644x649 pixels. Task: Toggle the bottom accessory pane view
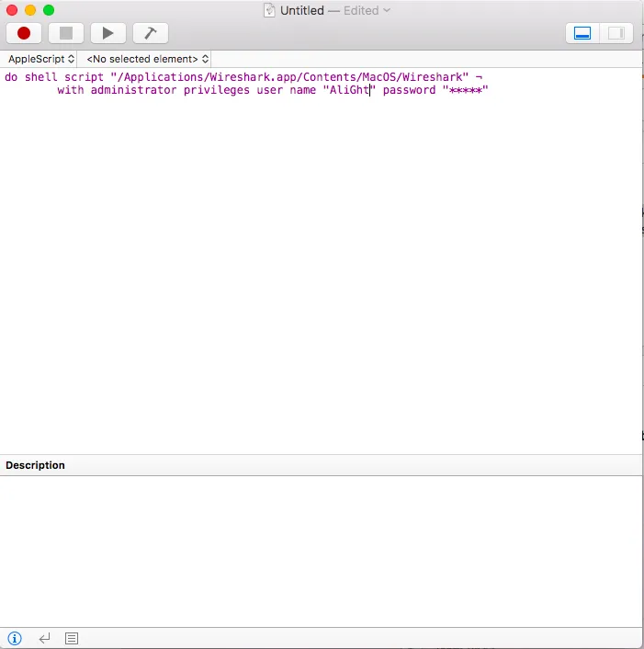click(x=582, y=33)
